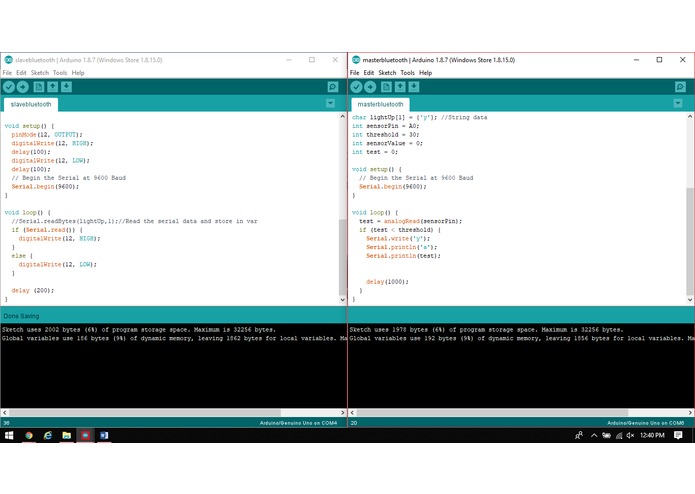Image resolution: width=695 pixels, height=494 pixels.
Task: Click the People icon in system tray
Action: click(579, 436)
